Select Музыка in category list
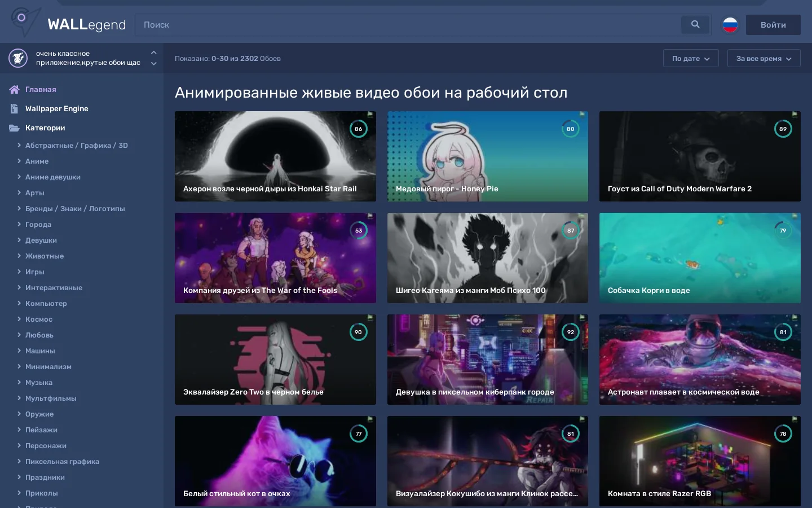The height and width of the screenshot is (508, 812). pos(39,382)
